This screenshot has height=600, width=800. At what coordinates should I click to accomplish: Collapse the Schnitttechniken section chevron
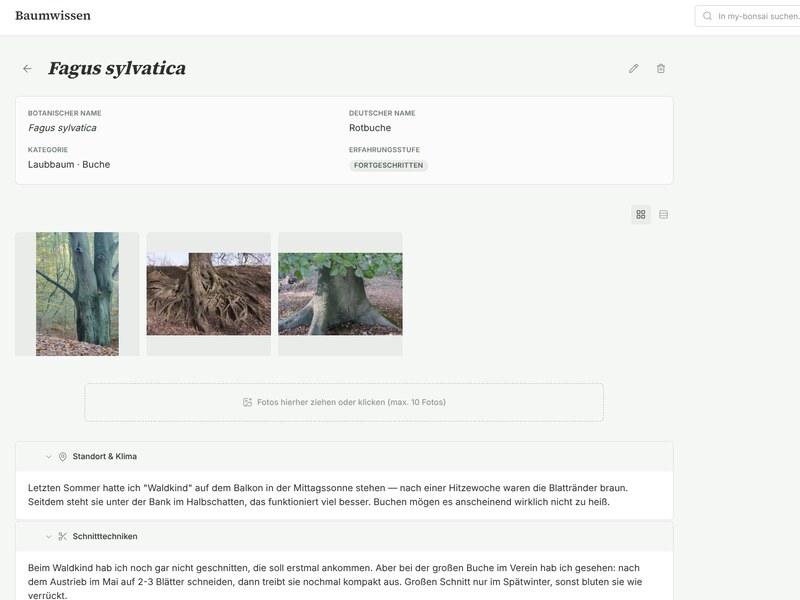click(x=48, y=536)
